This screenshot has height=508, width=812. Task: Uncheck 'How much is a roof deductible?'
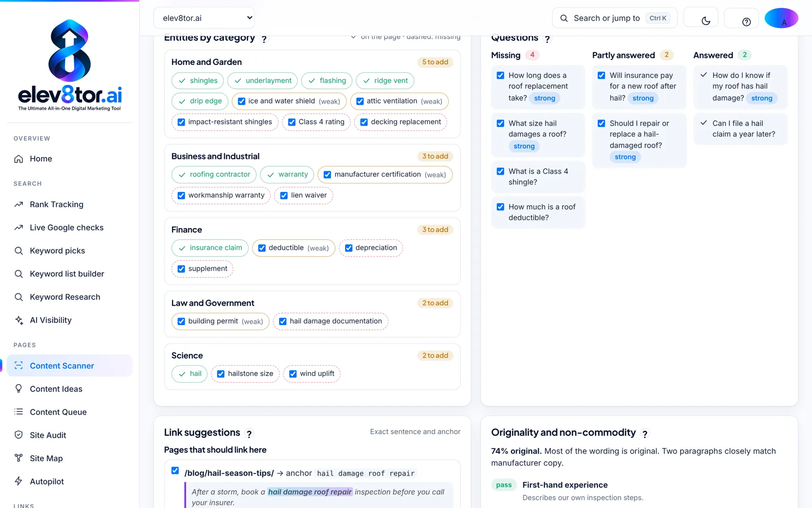pyautogui.click(x=500, y=207)
